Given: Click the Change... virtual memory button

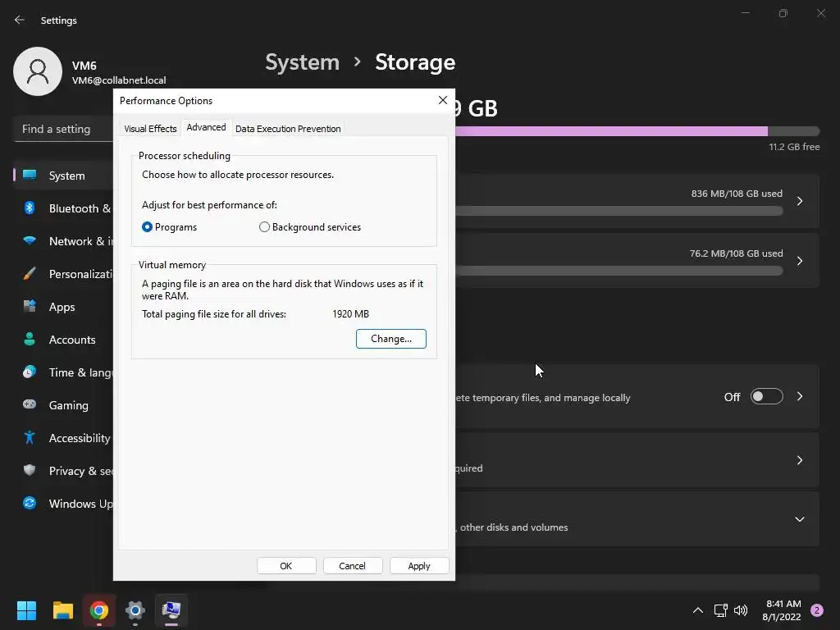Looking at the screenshot, I should click(x=391, y=339).
